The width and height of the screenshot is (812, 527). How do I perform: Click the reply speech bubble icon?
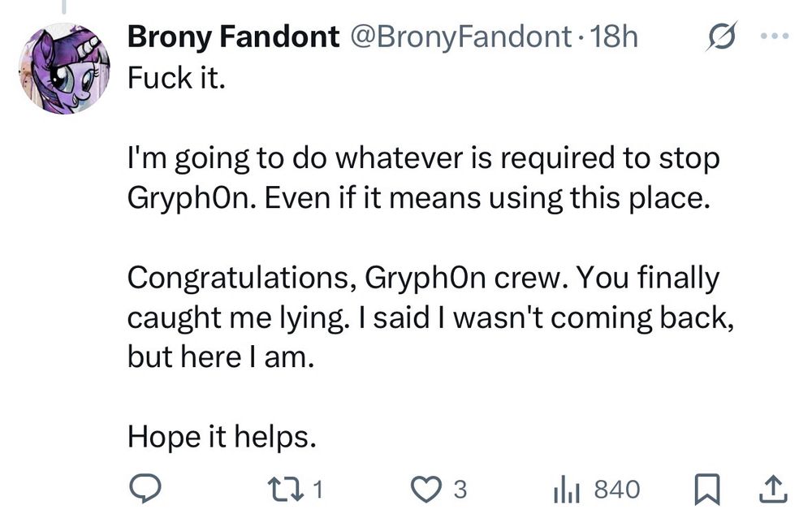click(145, 489)
